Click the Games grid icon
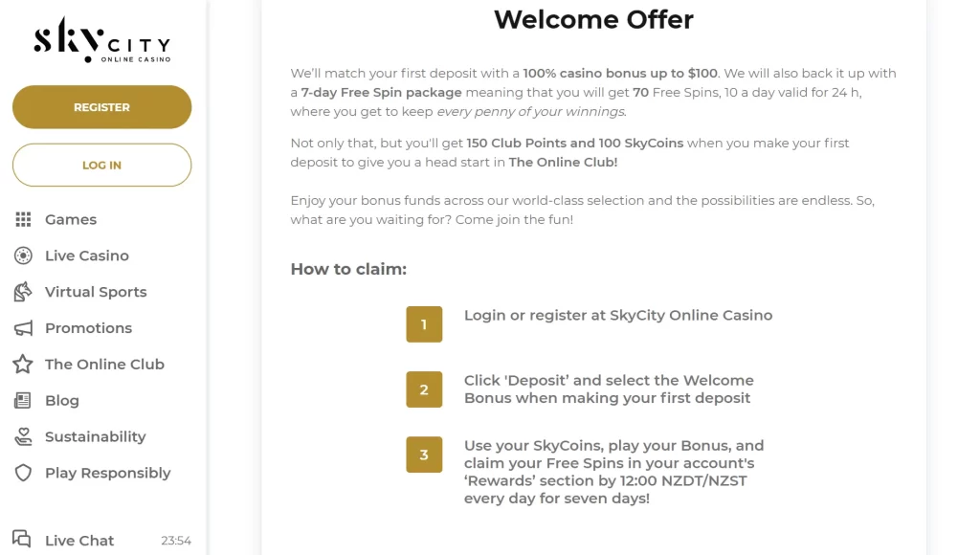980x555 pixels. tap(24, 219)
